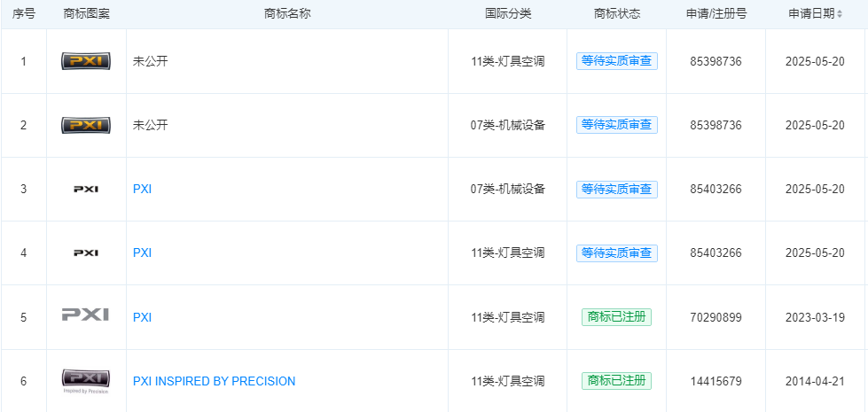Open the orange PXI logo in row 2
Screen dimensions: 868x412
click(x=86, y=125)
